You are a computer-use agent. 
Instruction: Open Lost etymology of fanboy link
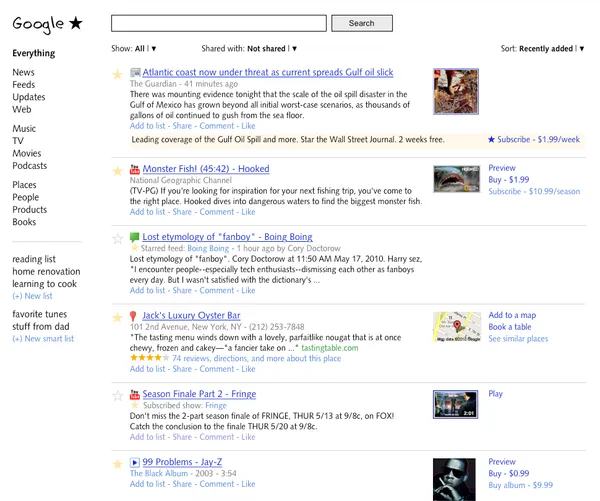tap(227, 237)
